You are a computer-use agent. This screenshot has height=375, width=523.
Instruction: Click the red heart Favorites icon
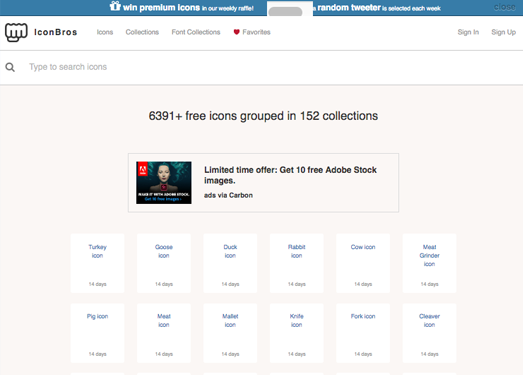tap(236, 32)
